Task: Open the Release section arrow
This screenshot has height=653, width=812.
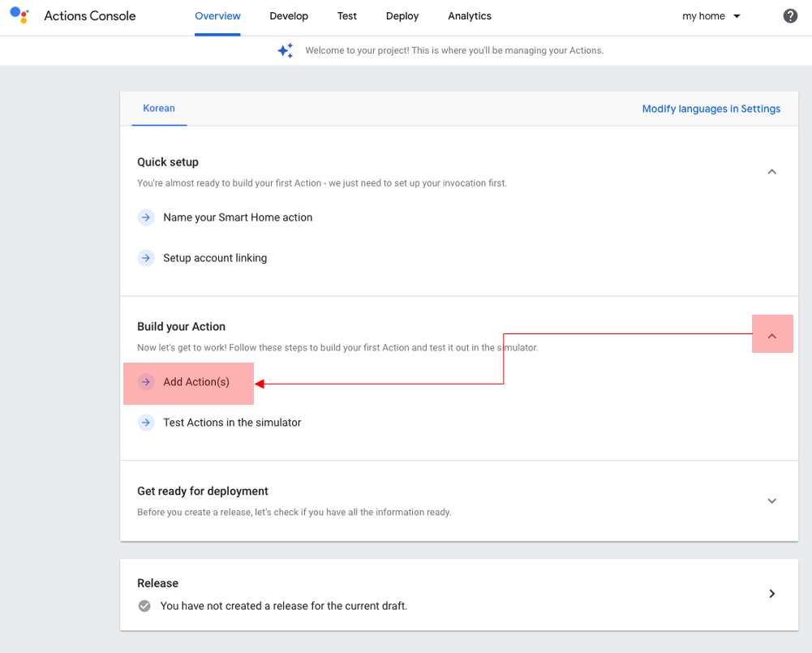Action: point(772,594)
